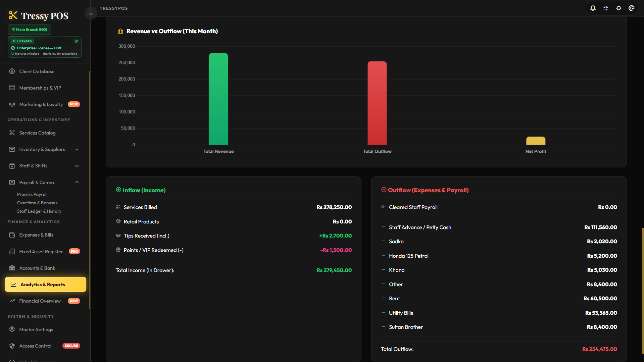Viewport: 644px width, 362px height.
Task: Open Client Database page
Action: (46, 71)
